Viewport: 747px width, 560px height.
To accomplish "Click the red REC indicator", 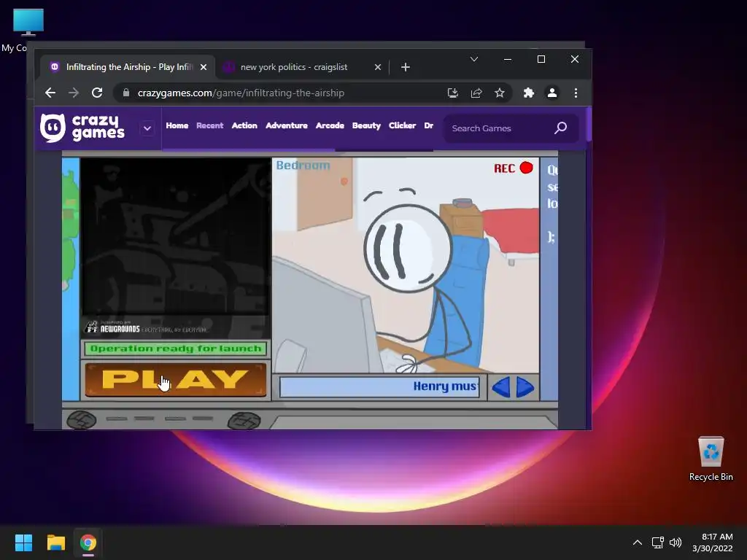I will click(x=513, y=168).
